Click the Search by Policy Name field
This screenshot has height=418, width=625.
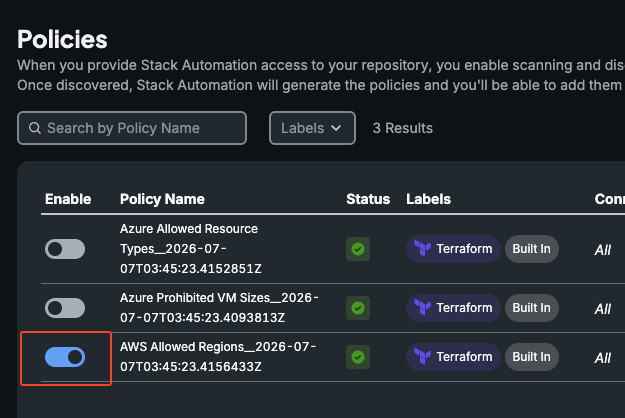coord(132,128)
